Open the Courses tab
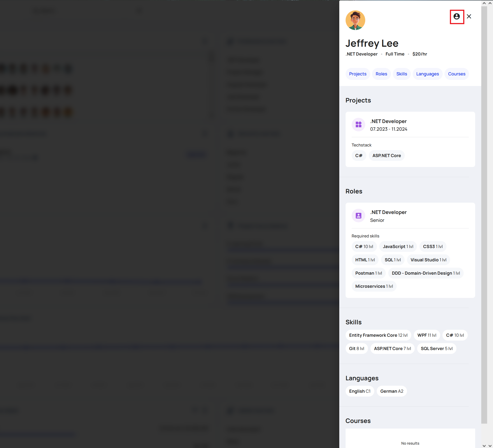 point(456,74)
